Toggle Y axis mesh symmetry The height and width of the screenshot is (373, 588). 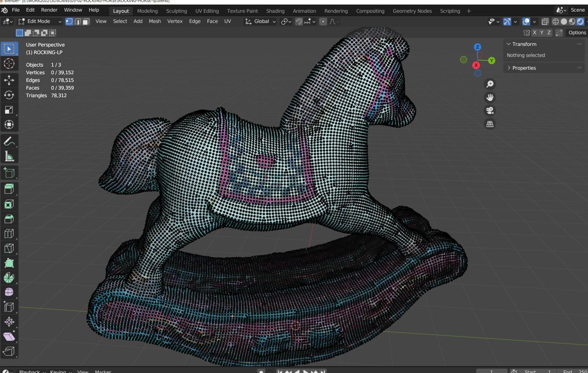point(542,33)
